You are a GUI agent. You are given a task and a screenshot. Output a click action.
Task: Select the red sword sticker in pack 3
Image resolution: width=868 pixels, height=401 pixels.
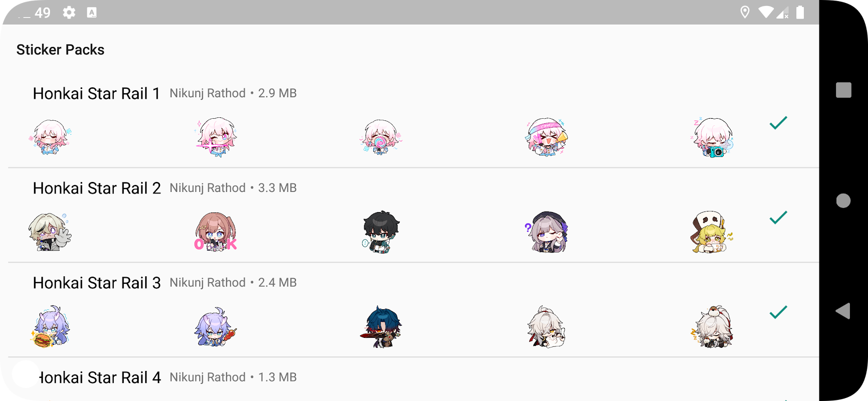382,327
